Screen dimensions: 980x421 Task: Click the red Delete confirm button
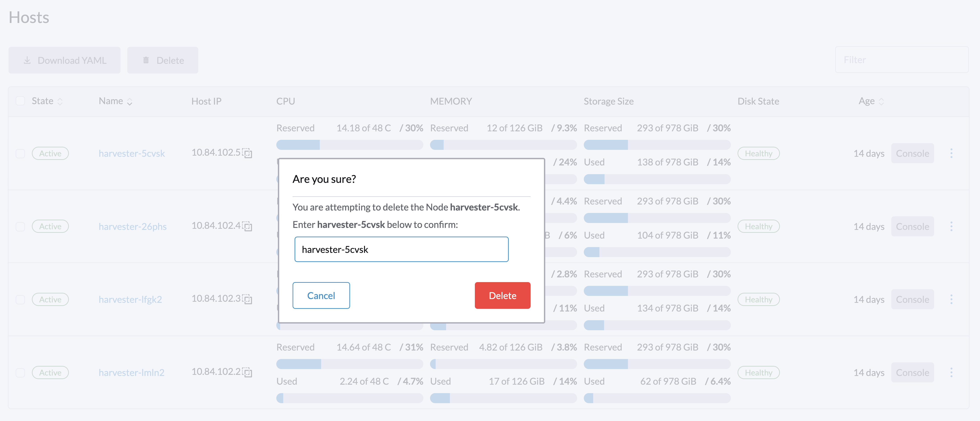[502, 295]
